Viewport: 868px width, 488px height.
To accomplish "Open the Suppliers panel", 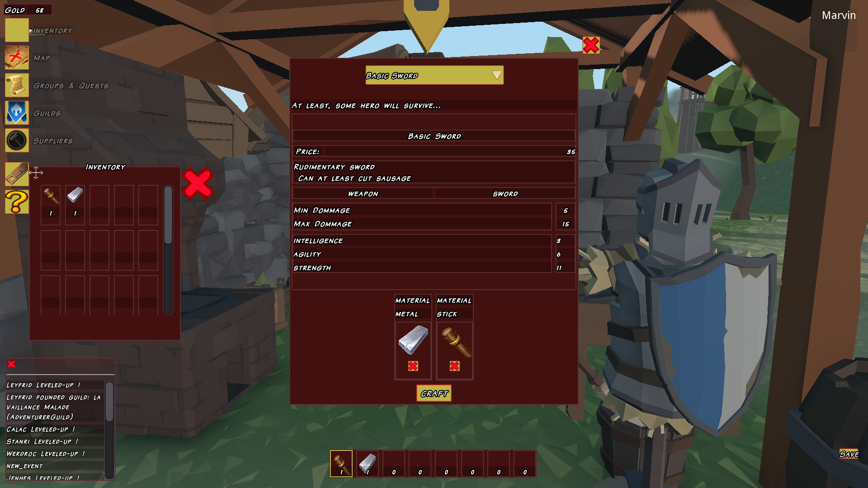I will coord(16,140).
